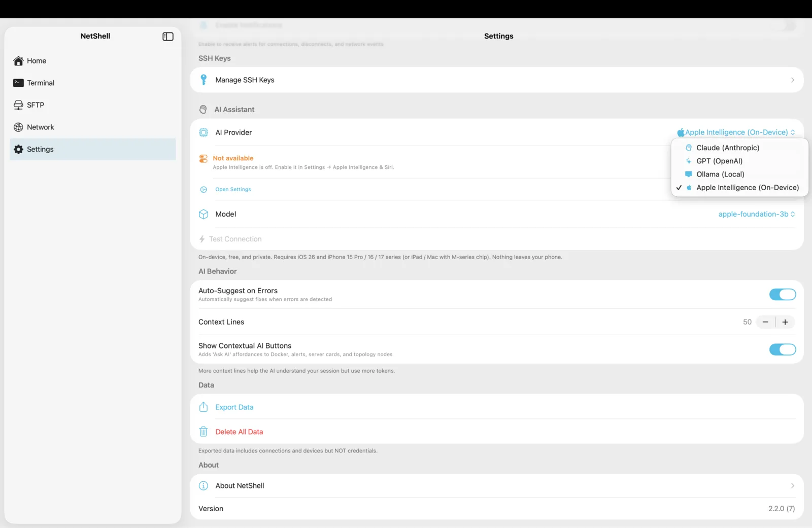
Task: Click the Context Lines value 50
Action: click(747, 322)
